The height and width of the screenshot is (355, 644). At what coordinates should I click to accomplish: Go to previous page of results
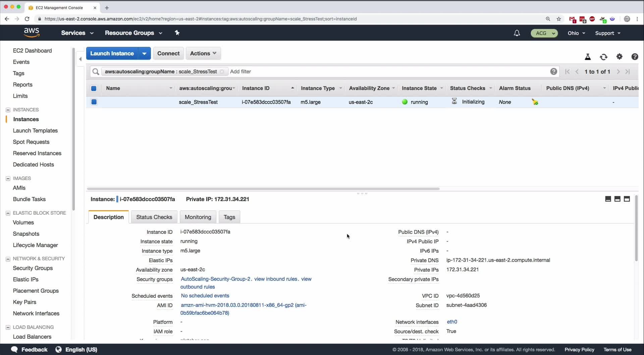pos(577,71)
